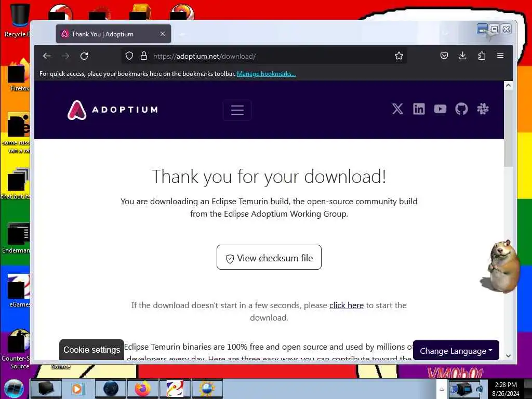Open Cookie settings
The width and height of the screenshot is (532, 399).
click(x=91, y=350)
